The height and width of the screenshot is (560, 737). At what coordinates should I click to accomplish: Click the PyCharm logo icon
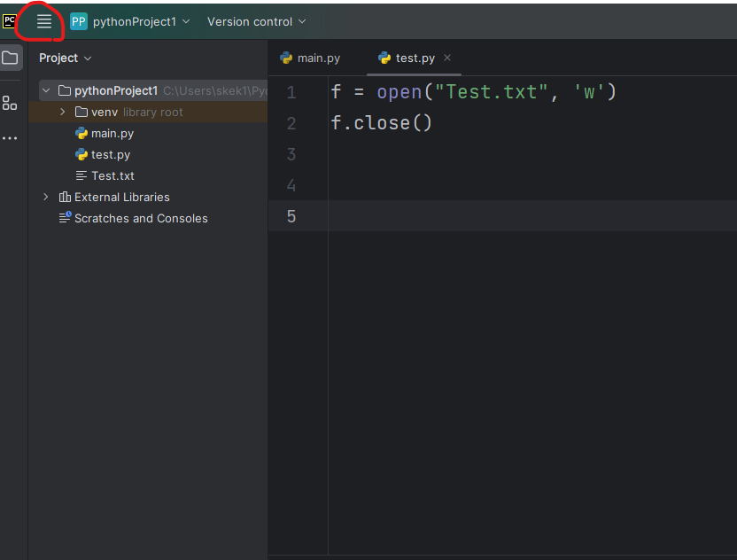pyautogui.click(x=10, y=21)
